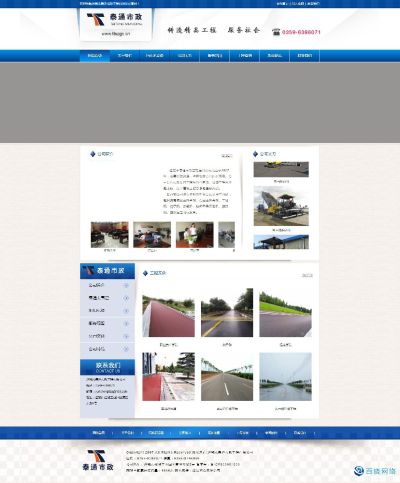Click the fourth sidebar row's circle arrow icon
Image resolution: width=400 pixels, height=483 pixels.
pos(126,323)
